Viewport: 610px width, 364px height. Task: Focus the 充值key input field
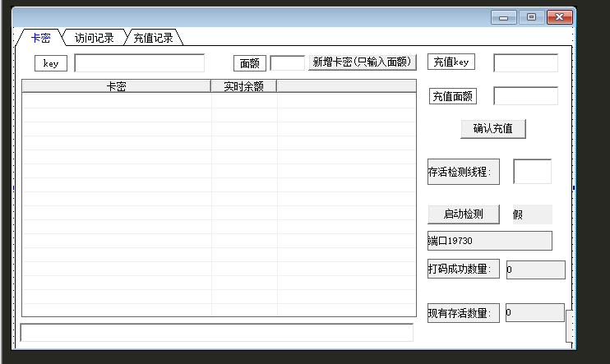[525, 63]
